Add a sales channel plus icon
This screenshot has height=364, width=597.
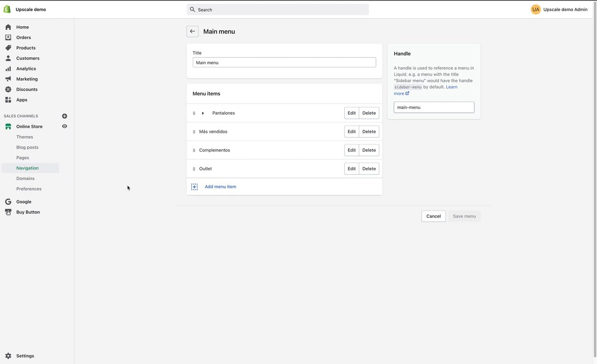pyautogui.click(x=64, y=116)
